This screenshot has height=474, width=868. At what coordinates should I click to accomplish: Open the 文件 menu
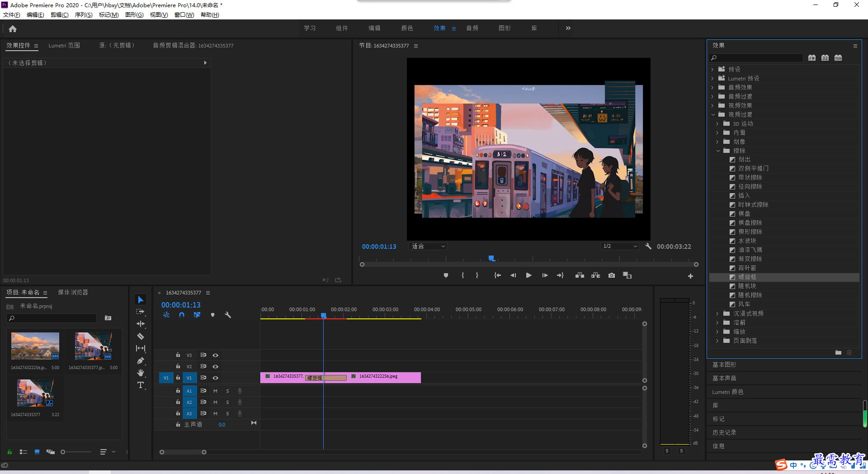pos(11,15)
